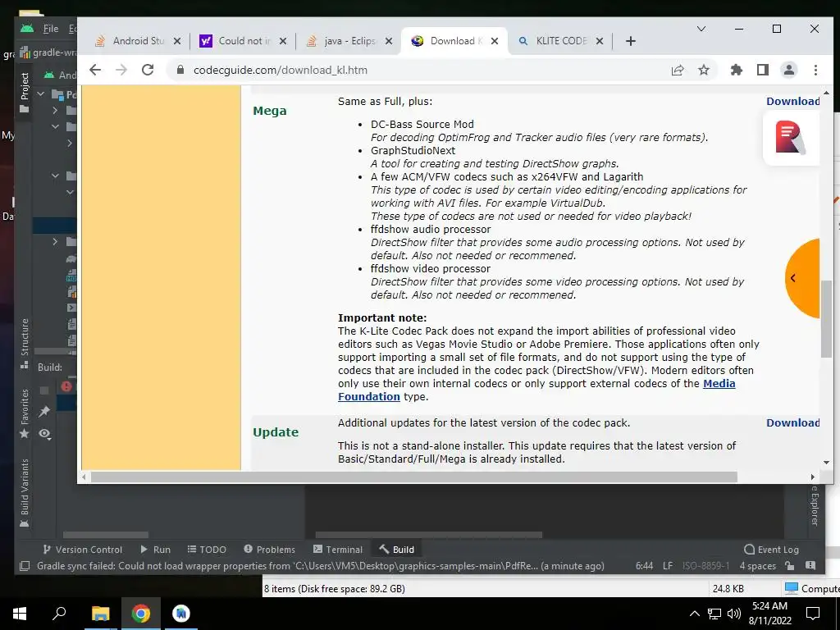Screen dimensions: 840x630
Task: Go forward in Chrome browser
Action: click(x=121, y=70)
